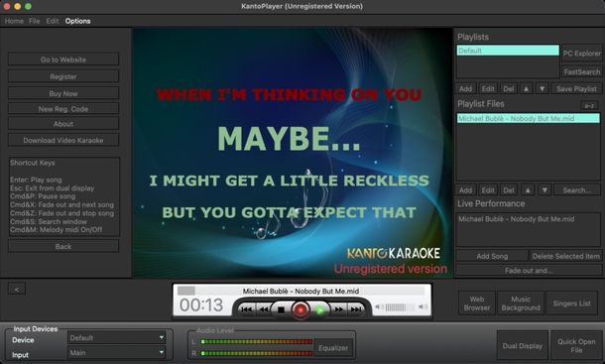This screenshot has height=364, width=605.
Task: Click Fade out and... button
Action: [529, 270]
